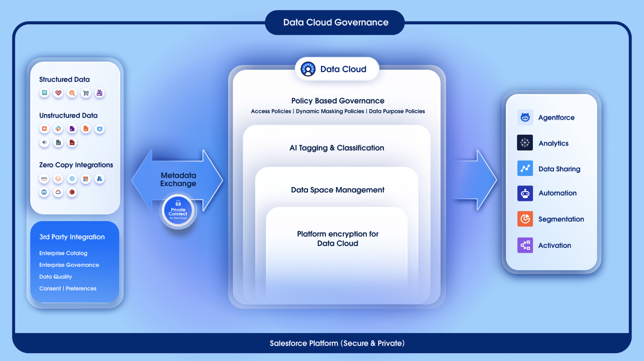Click the Slack unstructured data icon
The image size is (644, 361).
(x=58, y=129)
